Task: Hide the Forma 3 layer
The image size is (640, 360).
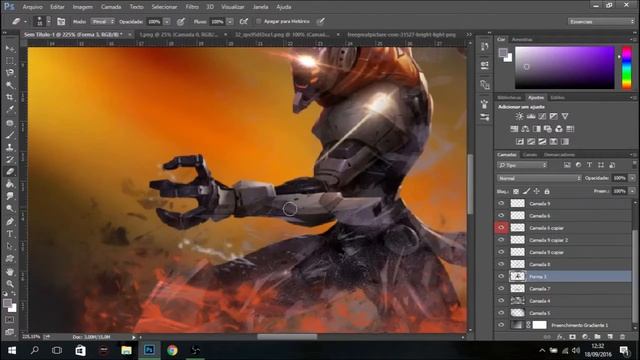Action: [x=501, y=276]
